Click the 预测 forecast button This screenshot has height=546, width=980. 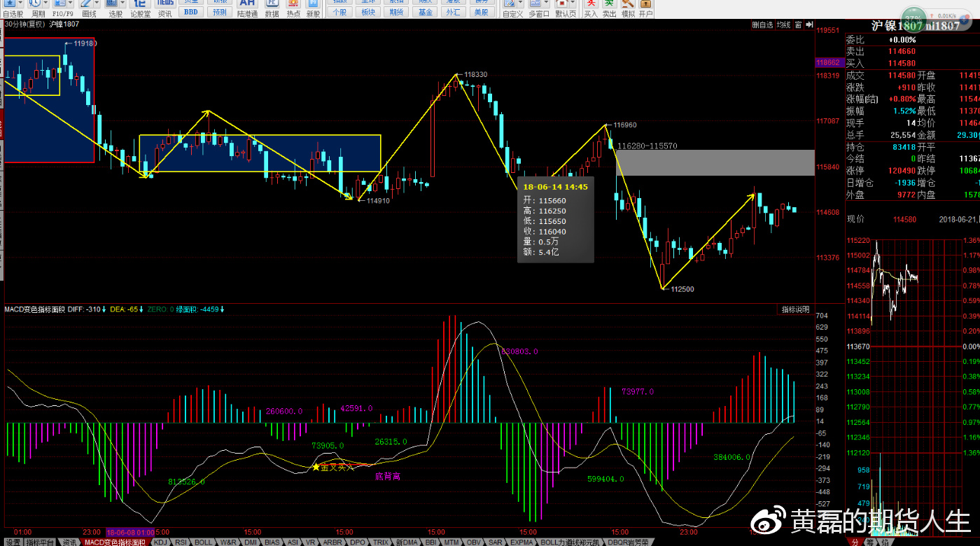220,13
